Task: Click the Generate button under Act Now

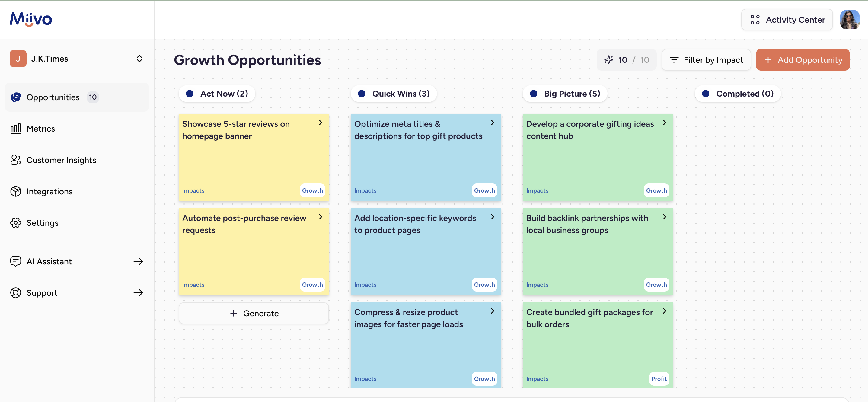Action: coord(254,313)
